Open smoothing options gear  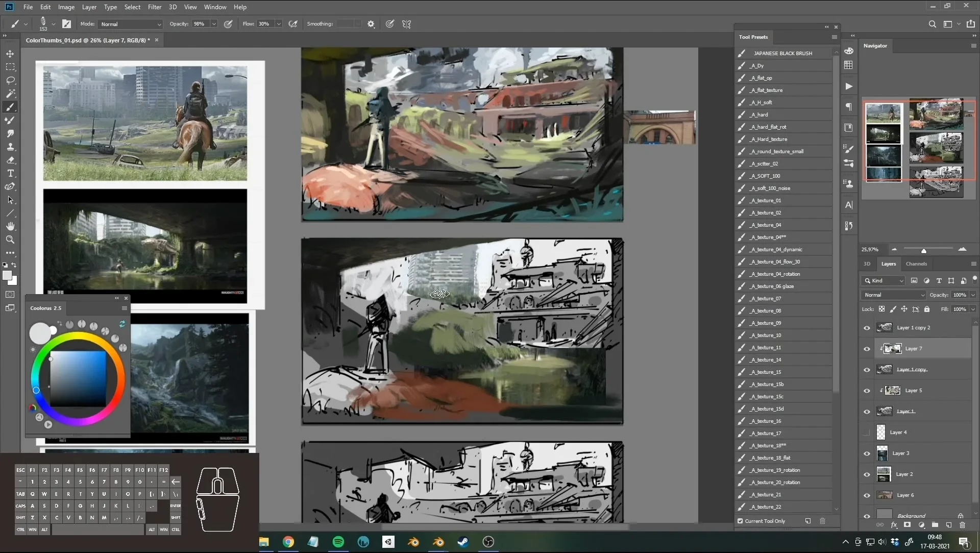tap(371, 24)
